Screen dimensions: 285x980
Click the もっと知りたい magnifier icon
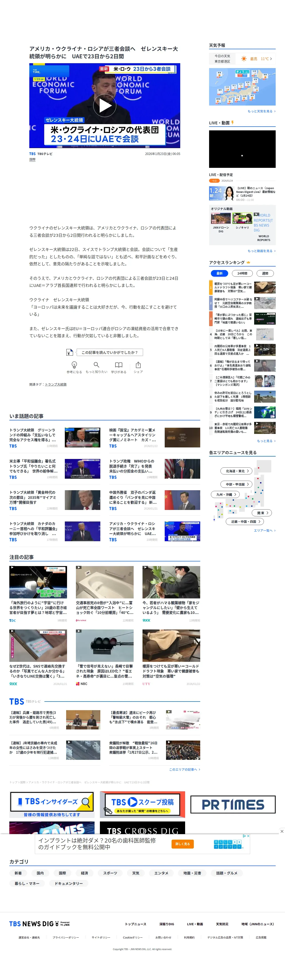[x=96, y=365]
